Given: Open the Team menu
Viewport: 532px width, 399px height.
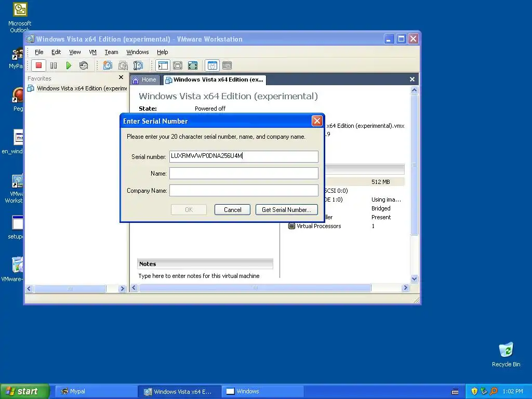Looking at the screenshot, I should point(111,52).
